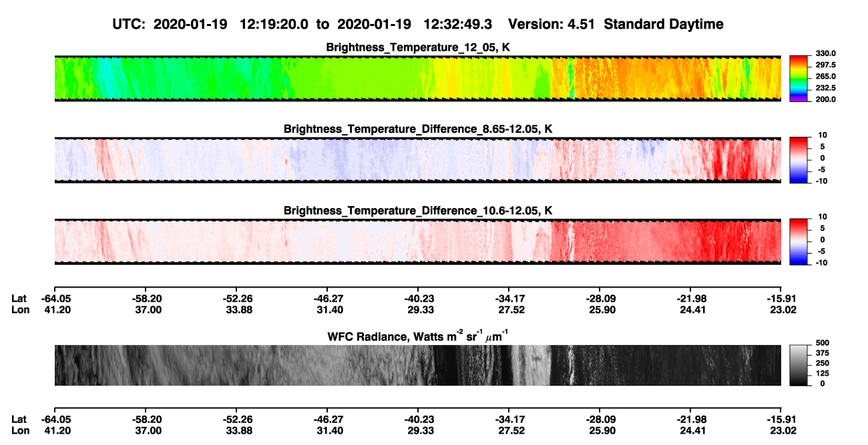The height and width of the screenshot is (445, 868).
Task: Click latitude -46.27 on the upper axis
Action: pos(327,298)
